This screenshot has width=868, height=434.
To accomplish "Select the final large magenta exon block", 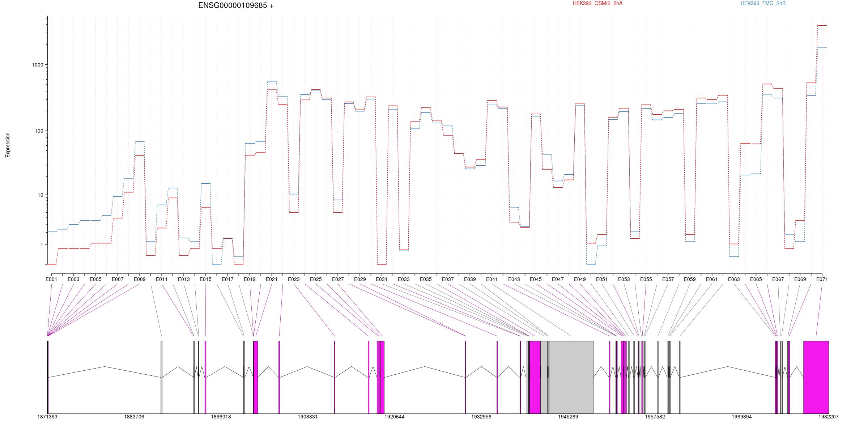I will tap(816, 377).
